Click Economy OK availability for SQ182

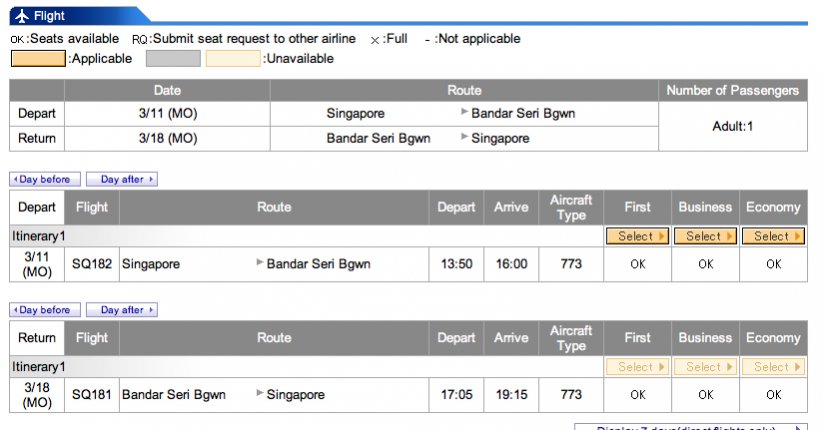click(773, 264)
